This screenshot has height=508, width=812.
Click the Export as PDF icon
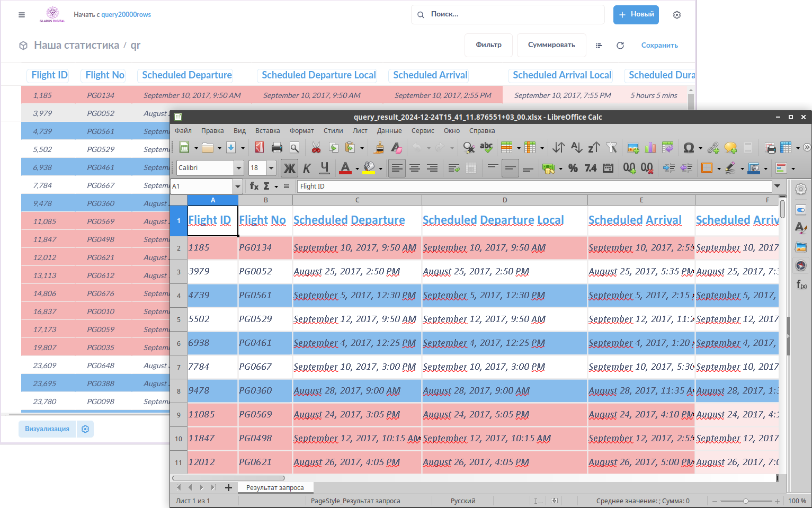point(259,148)
